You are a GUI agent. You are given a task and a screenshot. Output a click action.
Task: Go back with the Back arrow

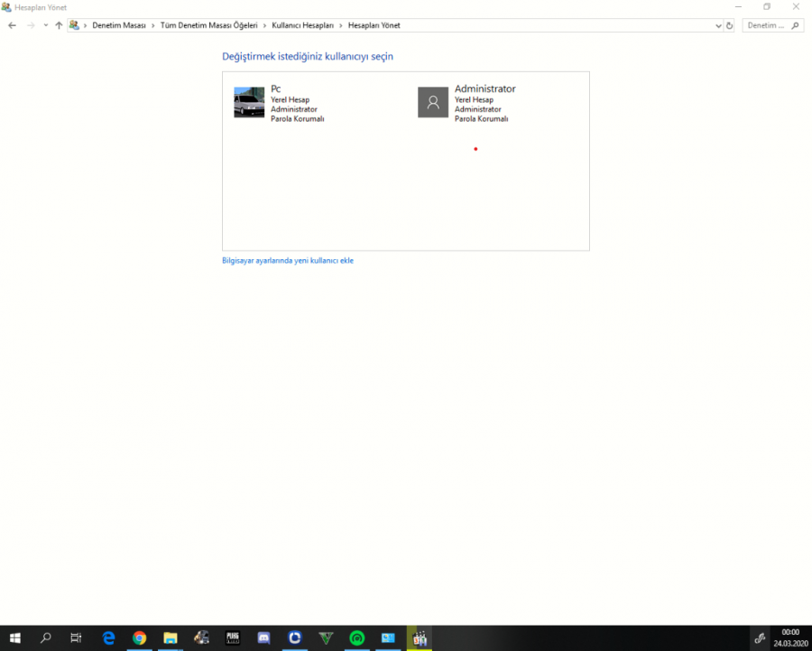click(x=13, y=25)
